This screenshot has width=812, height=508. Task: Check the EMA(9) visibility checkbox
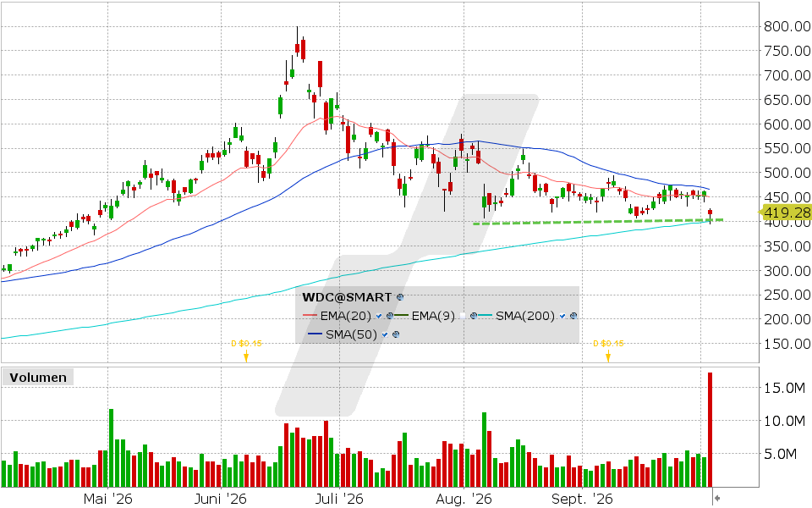pos(463,316)
